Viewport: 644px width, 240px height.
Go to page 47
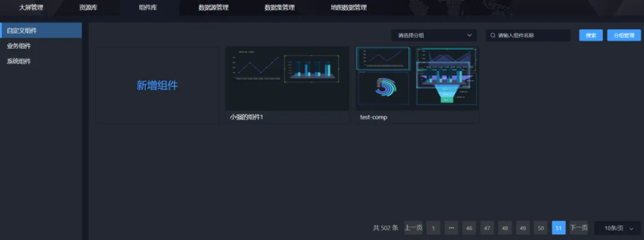tap(487, 228)
